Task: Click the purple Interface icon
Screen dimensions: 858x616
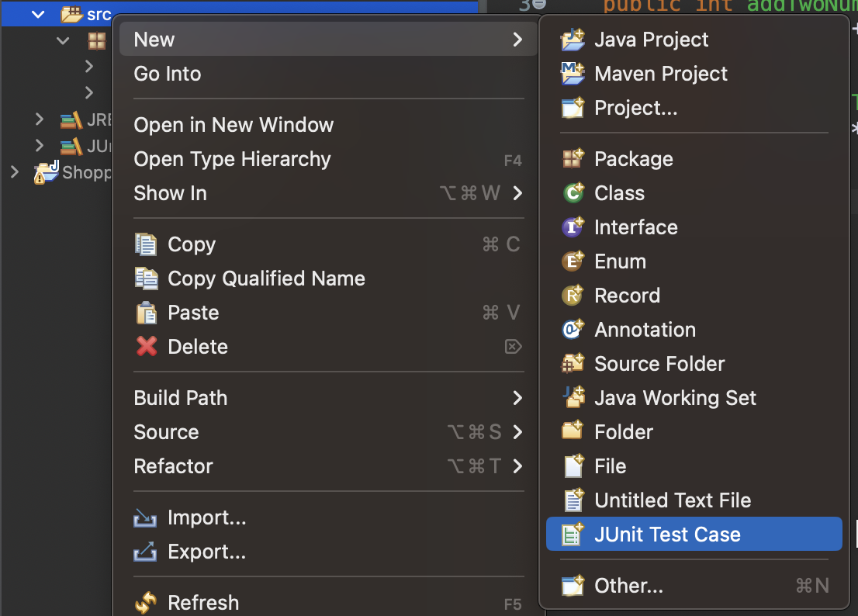Action: coord(573,227)
